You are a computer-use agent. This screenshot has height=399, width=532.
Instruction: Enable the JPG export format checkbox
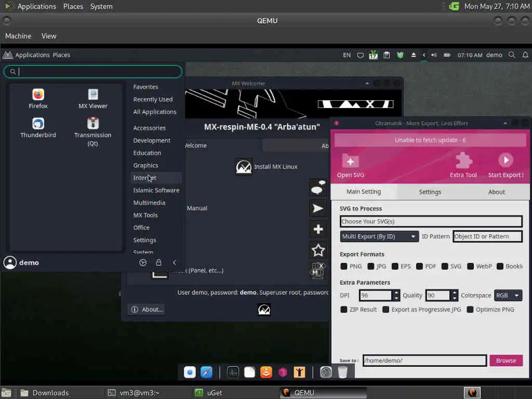pos(371,267)
